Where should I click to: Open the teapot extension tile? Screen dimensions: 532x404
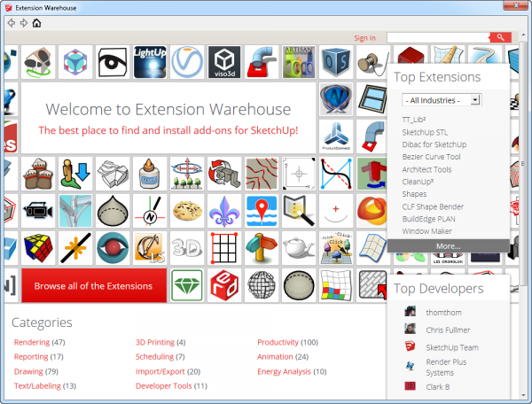pyautogui.click(x=299, y=248)
